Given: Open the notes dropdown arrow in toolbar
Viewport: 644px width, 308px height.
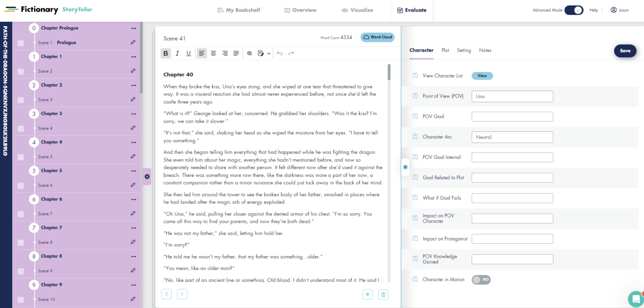Looking at the screenshot, I should pyautogui.click(x=269, y=54).
